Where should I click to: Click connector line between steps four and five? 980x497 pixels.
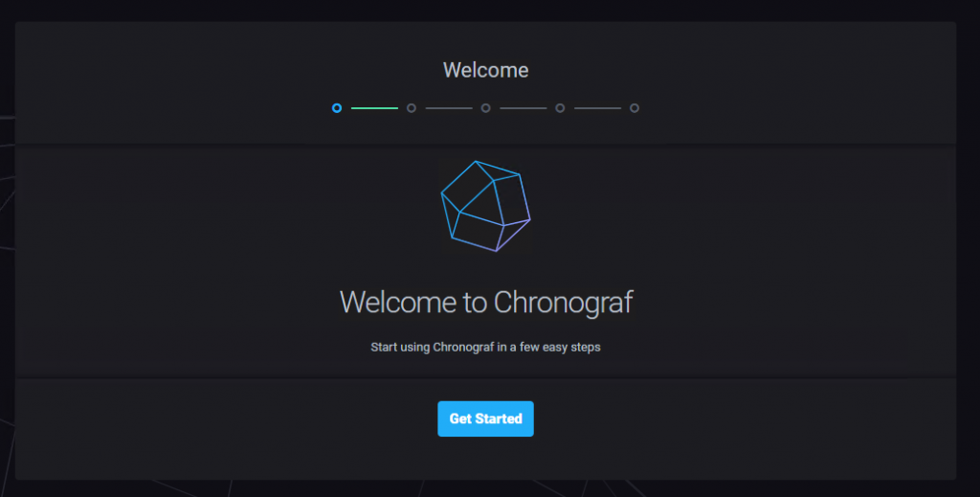597,108
